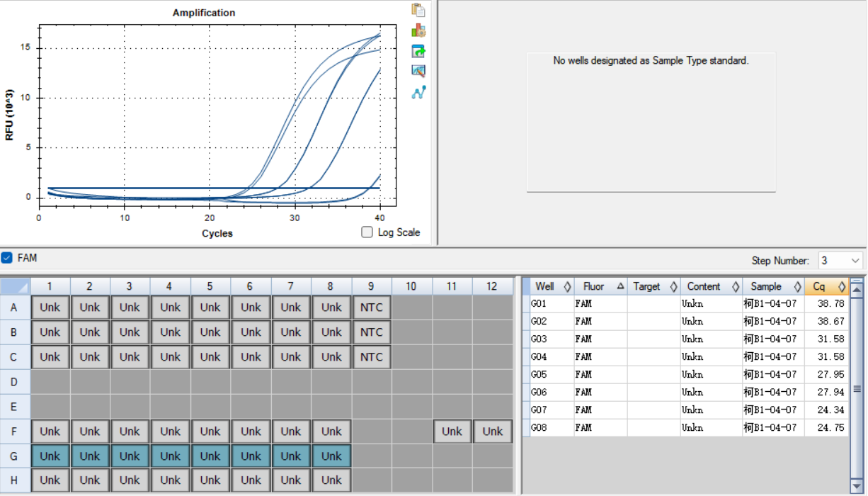Click the Cq value 24.34
The height and width of the screenshot is (496, 868).
pyautogui.click(x=830, y=410)
